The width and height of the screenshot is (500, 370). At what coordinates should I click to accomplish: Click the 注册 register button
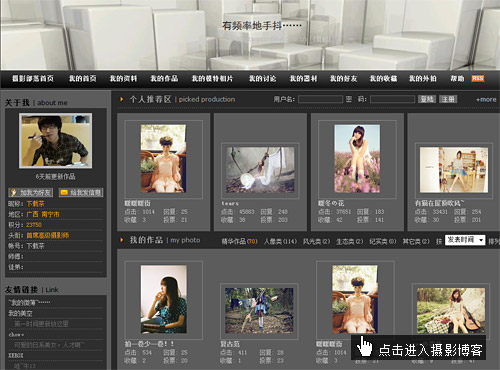point(448,99)
